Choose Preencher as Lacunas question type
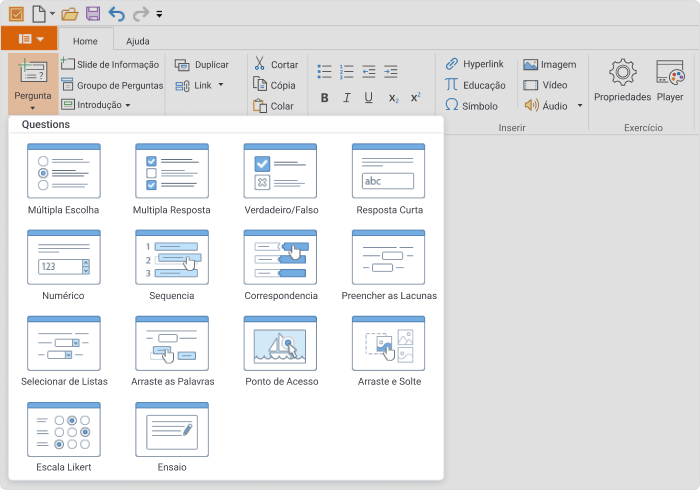700x490 pixels. [389, 265]
